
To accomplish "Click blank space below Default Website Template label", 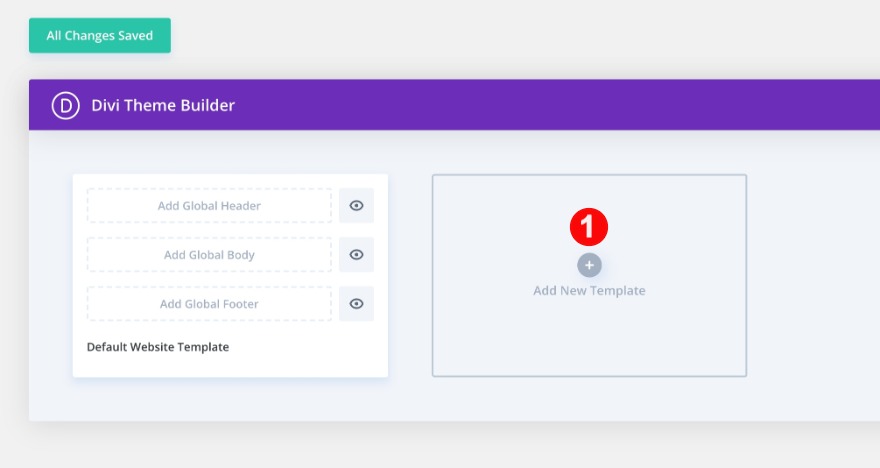I will click(x=230, y=366).
